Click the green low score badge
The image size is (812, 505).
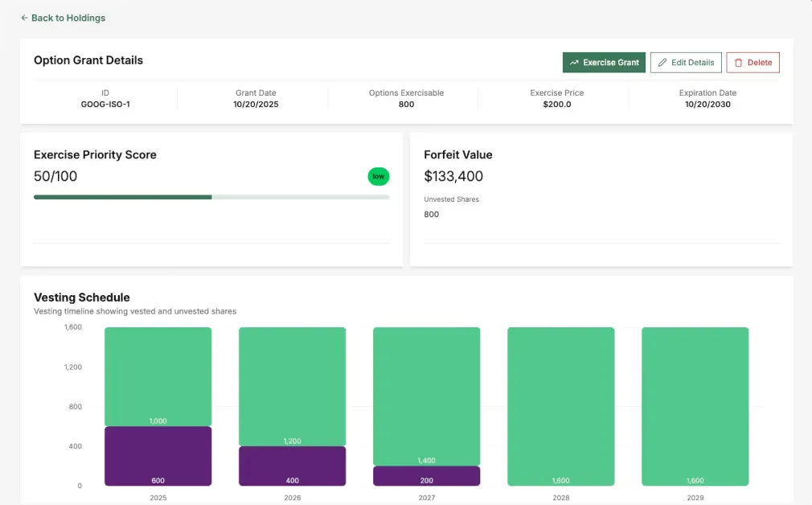pos(378,176)
